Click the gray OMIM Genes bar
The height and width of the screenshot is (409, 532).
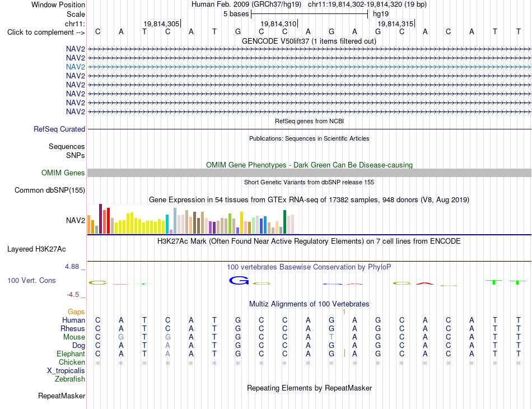tap(309, 173)
